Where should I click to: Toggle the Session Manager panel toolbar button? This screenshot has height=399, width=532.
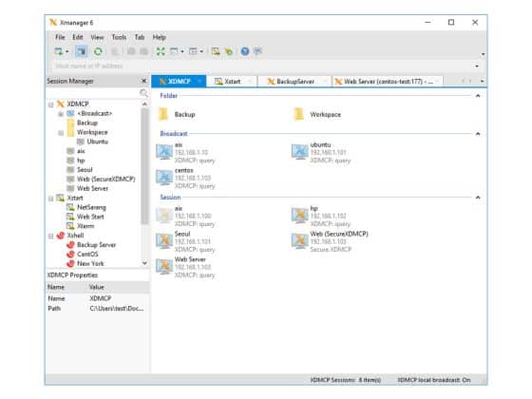click(x=81, y=51)
